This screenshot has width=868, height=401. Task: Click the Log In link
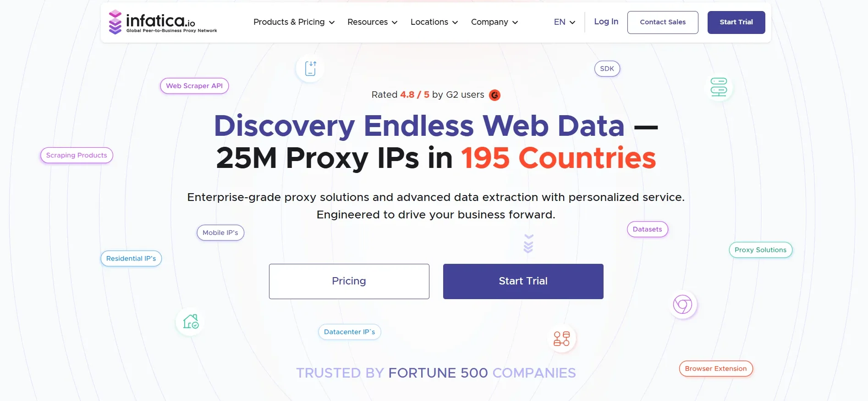click(606, 22)
